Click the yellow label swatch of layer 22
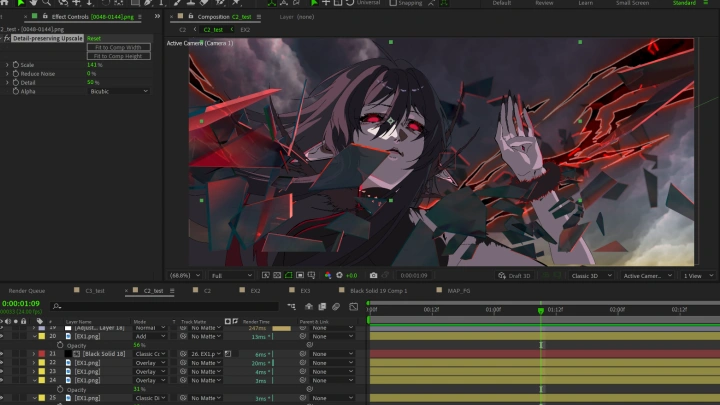This screenshot has width=720, height=405. [x=42, y=363]
